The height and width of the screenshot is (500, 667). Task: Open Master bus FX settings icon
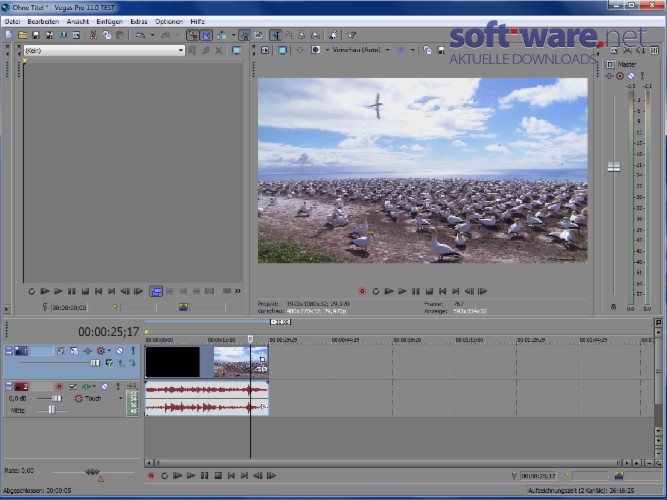[x=610, y=76]
